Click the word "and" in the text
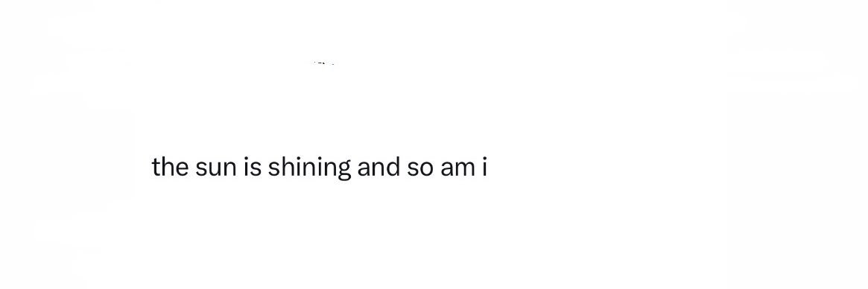The image size is (868, 289). click(378, 167)
